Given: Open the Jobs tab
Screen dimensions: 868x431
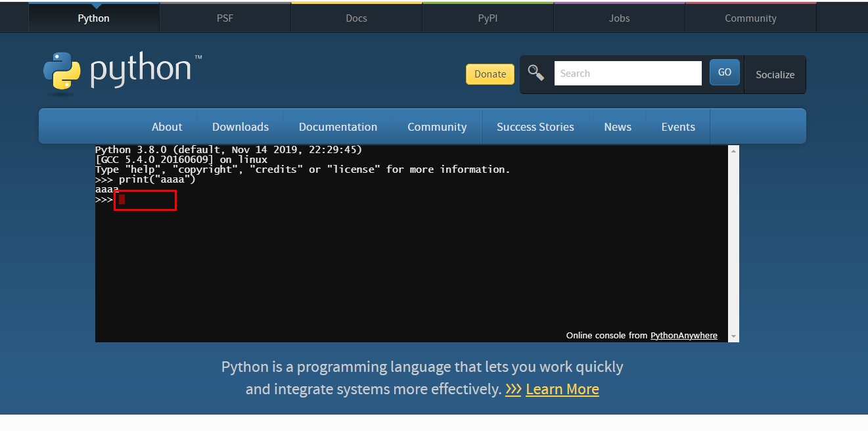Looking at the screenshot, I should pyautogui.click(x=620, y=18).
